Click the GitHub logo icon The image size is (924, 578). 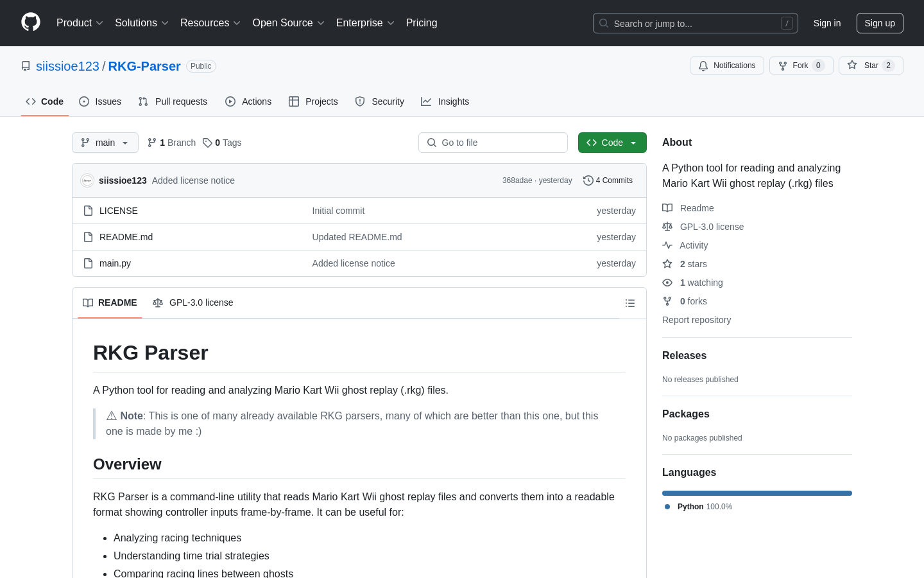pyautogui.click(x=31, y=22)
